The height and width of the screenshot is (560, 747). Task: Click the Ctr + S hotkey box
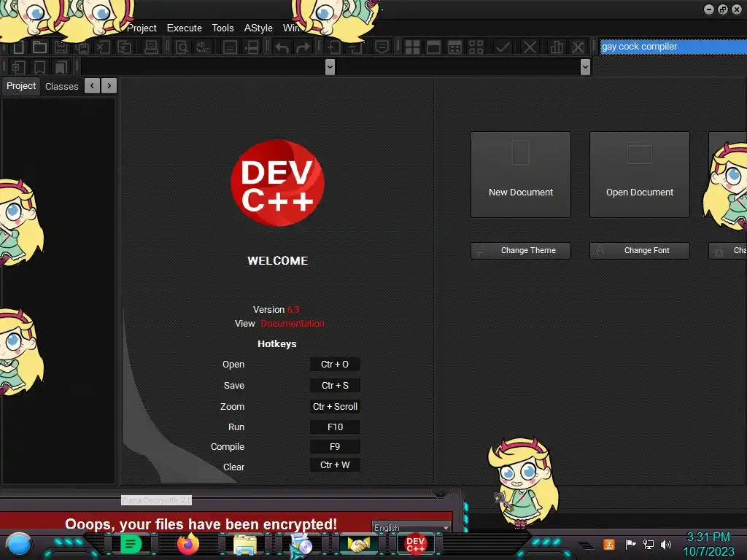(x=335, y=385)
